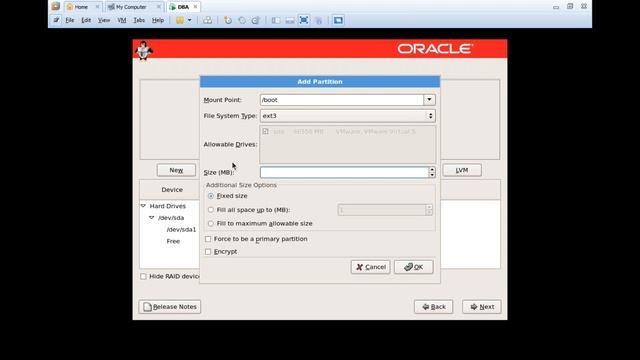
Task: Open the Mount Point dropdown arrow
Action: click(429, 100)
